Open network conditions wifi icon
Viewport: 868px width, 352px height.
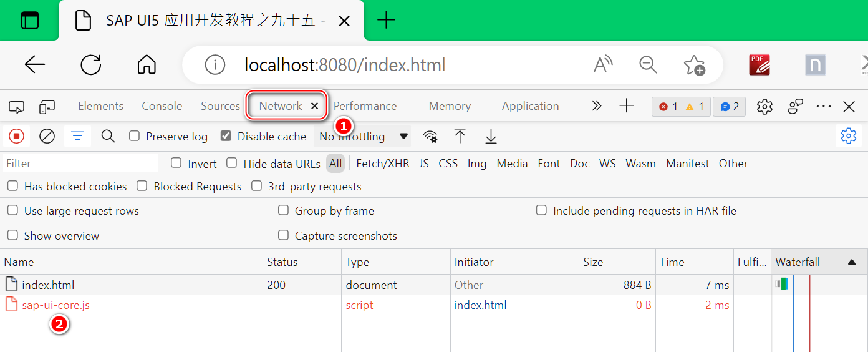click(x=430, y=136)
